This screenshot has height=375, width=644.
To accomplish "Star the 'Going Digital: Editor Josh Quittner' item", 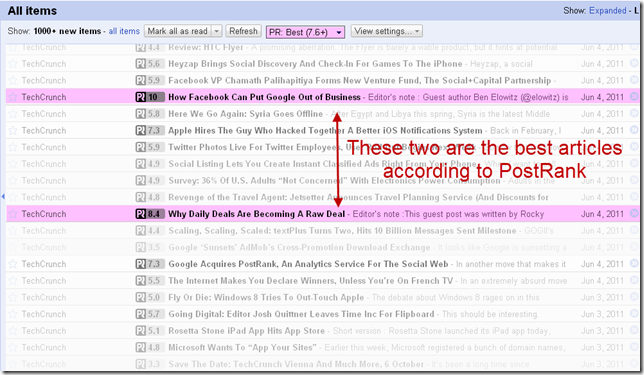I will 13,314.
